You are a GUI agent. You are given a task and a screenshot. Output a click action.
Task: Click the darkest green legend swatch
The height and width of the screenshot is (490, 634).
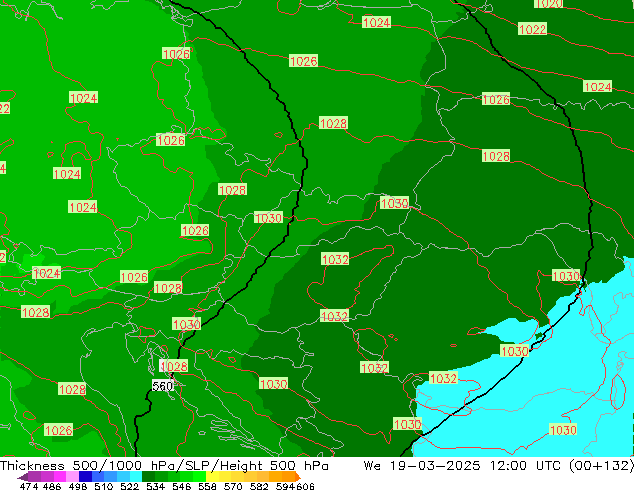pos(148,476)
